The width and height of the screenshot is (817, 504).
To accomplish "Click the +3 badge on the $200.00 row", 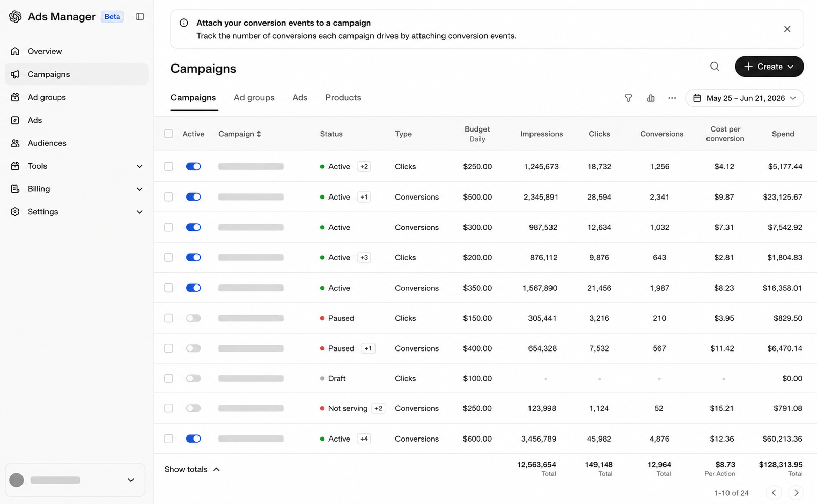I will pyautogui.click(x=364, y=258).
